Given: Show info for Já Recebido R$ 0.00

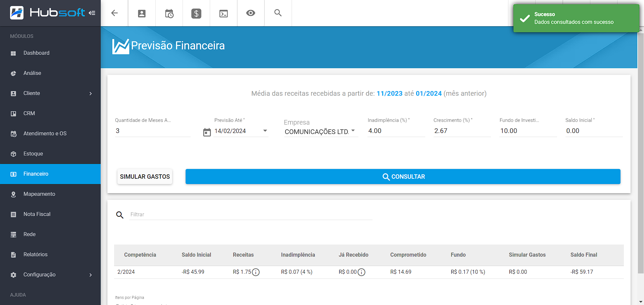Looking at the screenshot, I should [x=361, y=272].
